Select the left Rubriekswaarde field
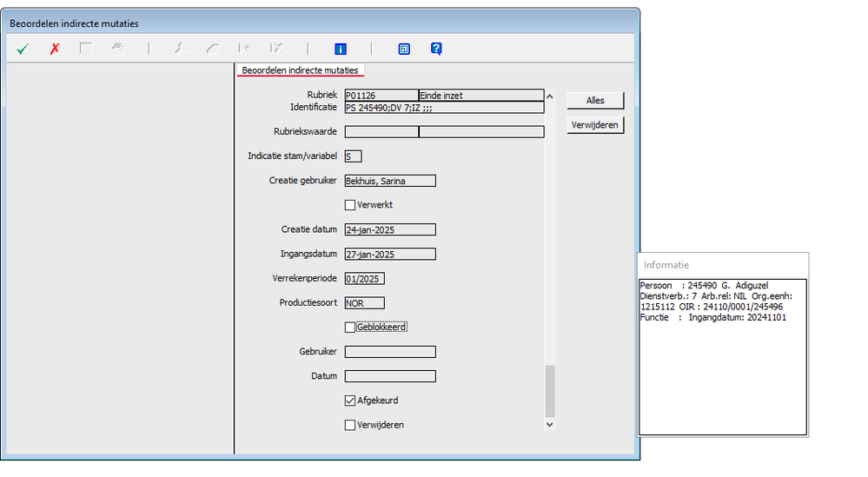868x477 pixels. pyautogui.click(x=381, y=132)
